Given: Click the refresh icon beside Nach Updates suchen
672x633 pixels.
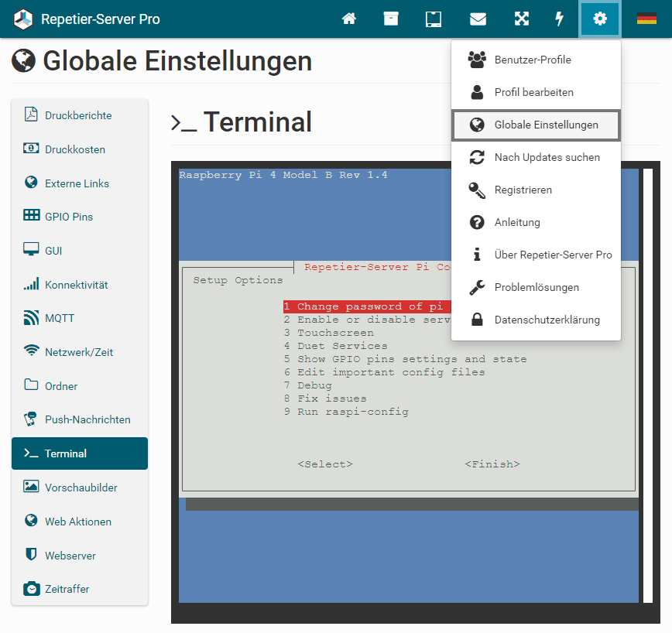Looking at the screenshot, I should point(477,157).
